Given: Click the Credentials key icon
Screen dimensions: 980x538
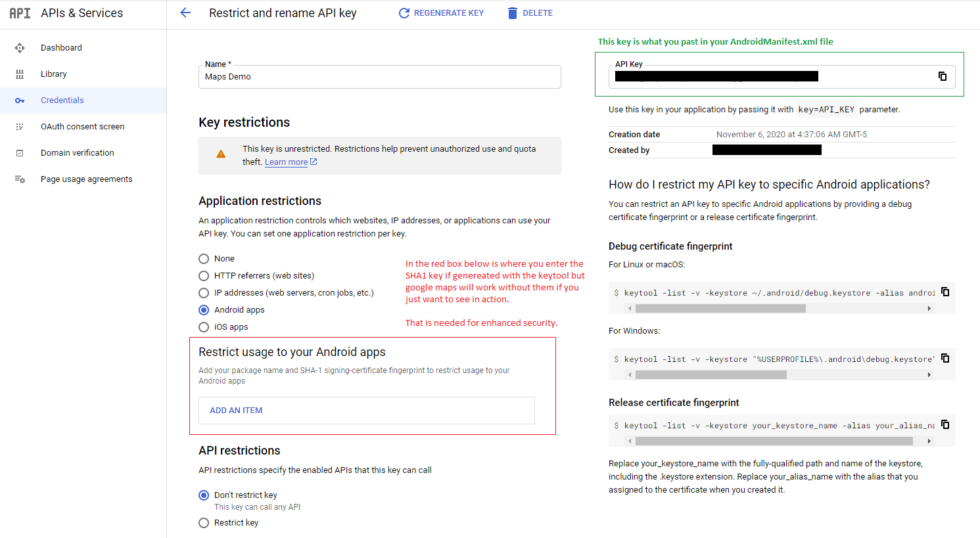Looking at the screenshot, I should coord(20,101).
